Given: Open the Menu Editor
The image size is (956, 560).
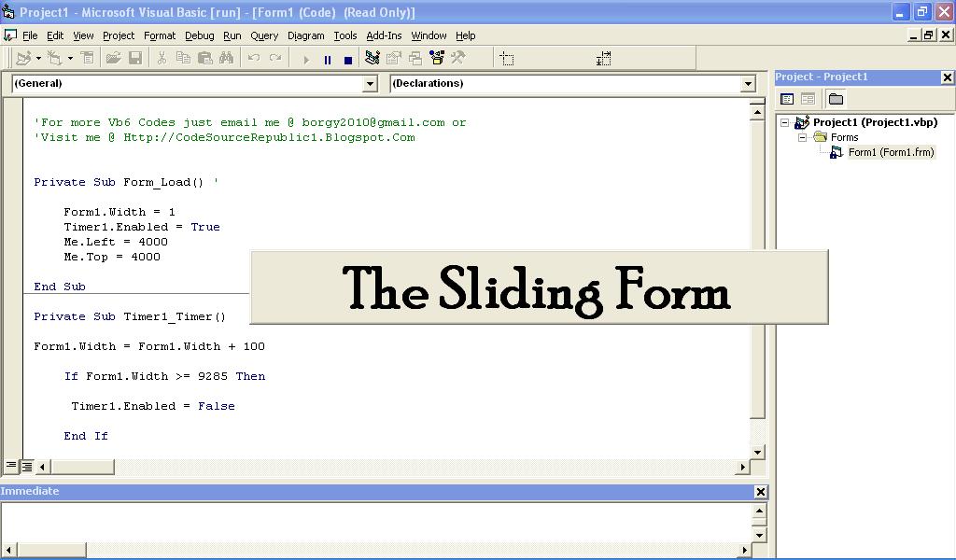Looking at the screenshot, I should [88, 58].
